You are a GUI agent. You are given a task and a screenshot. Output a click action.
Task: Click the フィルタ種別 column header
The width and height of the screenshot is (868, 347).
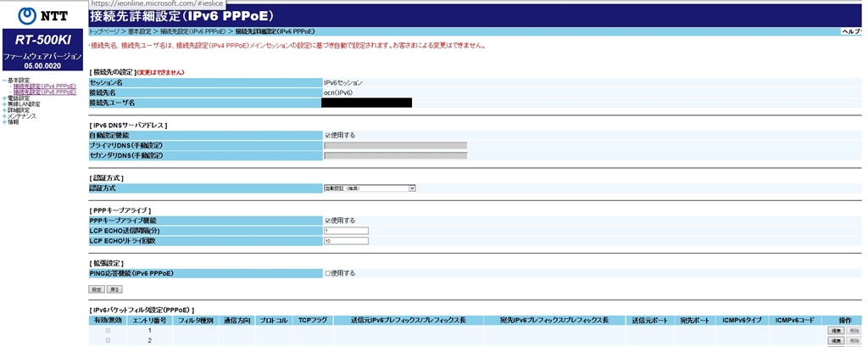click(196, 321)
